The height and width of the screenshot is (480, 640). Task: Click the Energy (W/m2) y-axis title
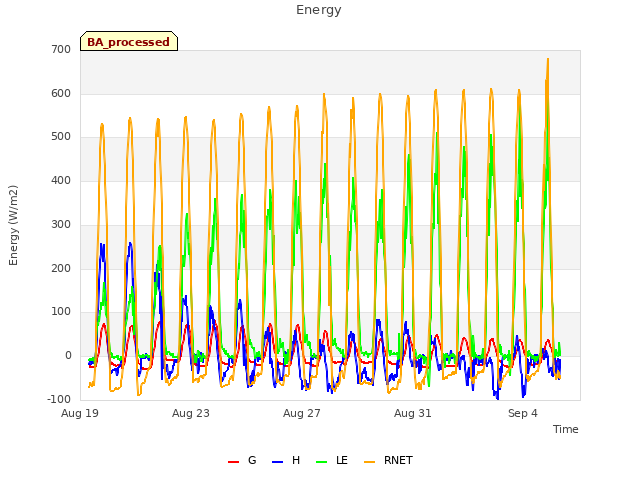(x=13, y=225)
